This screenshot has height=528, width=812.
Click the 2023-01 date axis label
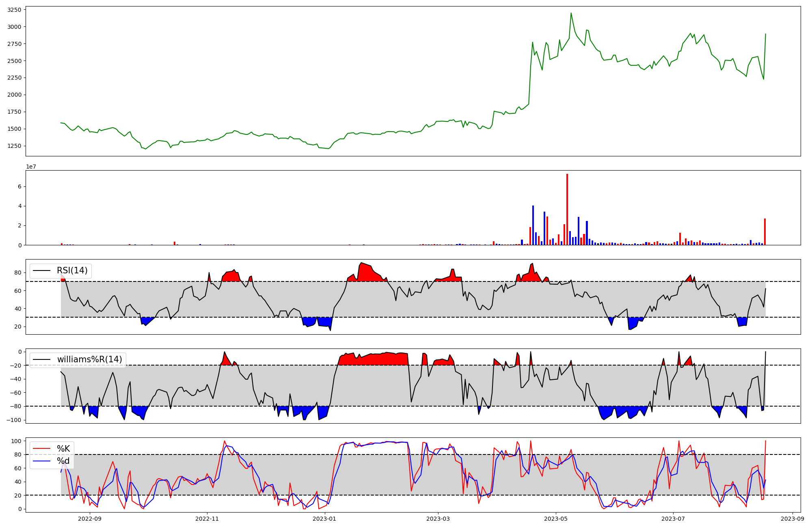click(325, 518)
